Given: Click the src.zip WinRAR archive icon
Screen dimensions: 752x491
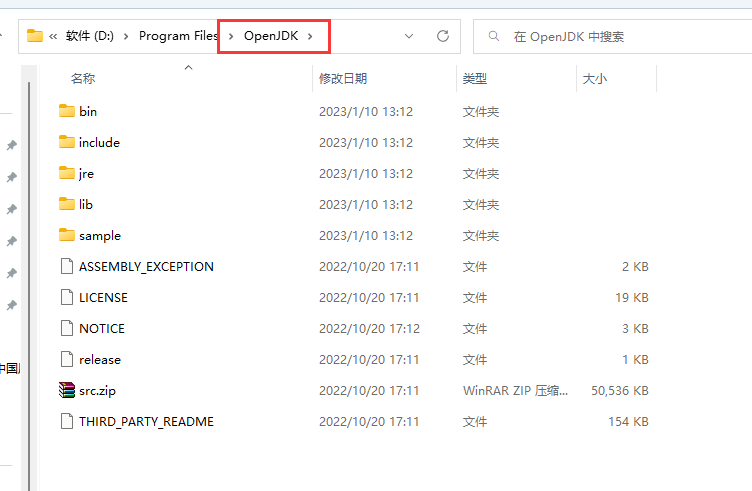Looking at the screenshot, I should click(67, 390).
